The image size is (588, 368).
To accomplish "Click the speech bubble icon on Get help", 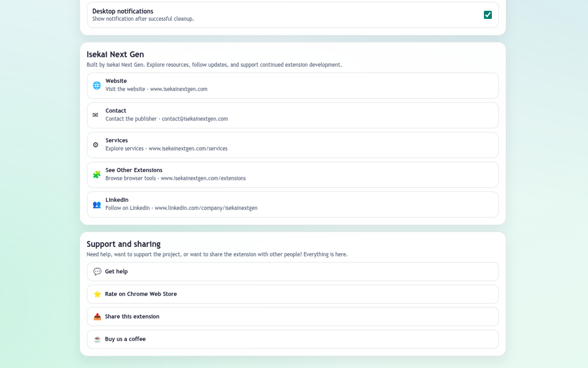I will tap(97, 271).
